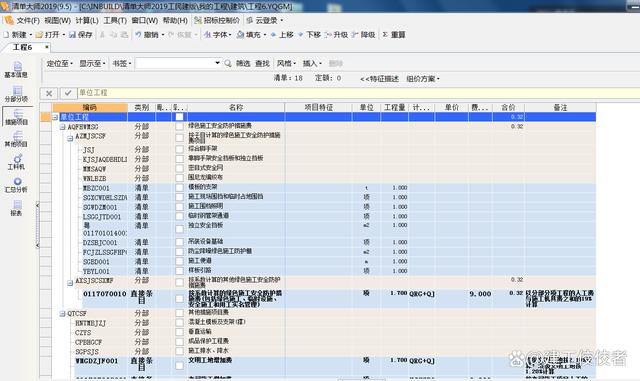The height and width of the screenshot is (381, 640).
Task: Collapse the AQFHWMSG tree node
Action: click(x=62, y=127)
